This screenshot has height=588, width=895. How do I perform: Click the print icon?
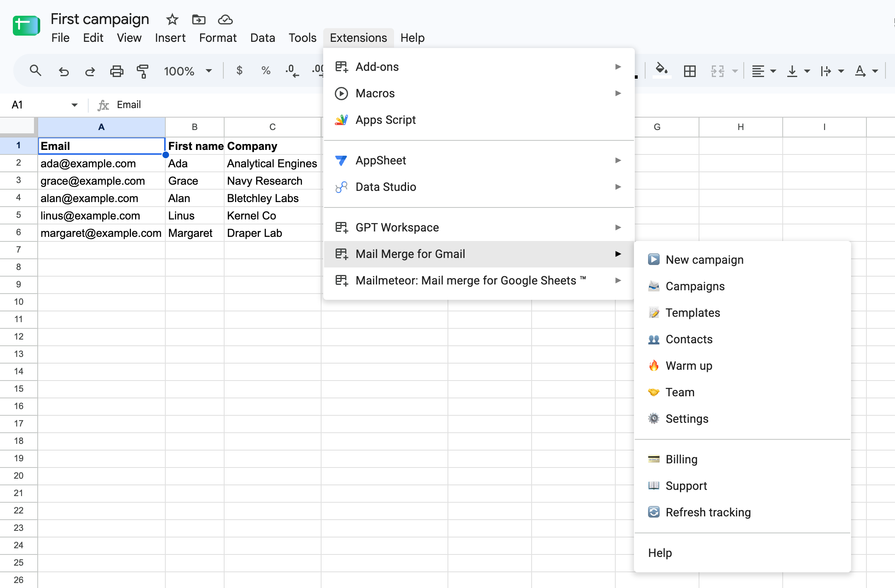tap(116, 71)
